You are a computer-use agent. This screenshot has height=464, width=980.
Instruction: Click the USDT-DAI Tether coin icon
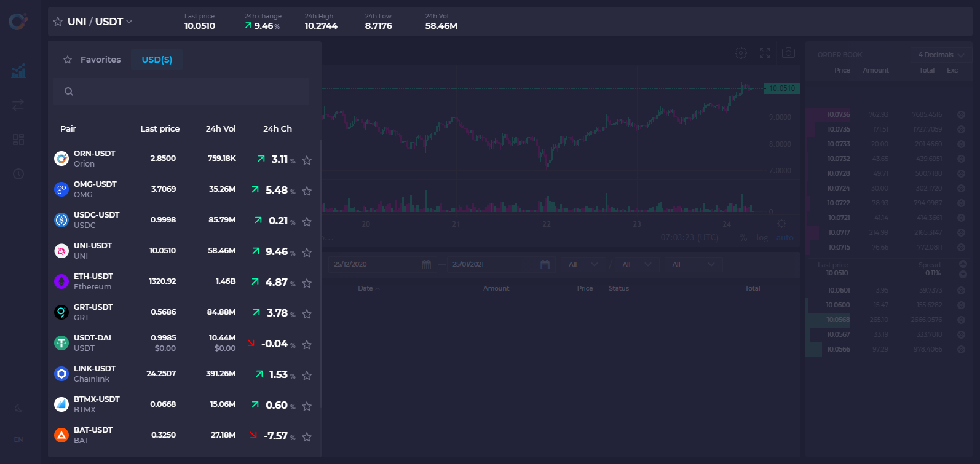[x=61, y=343]
